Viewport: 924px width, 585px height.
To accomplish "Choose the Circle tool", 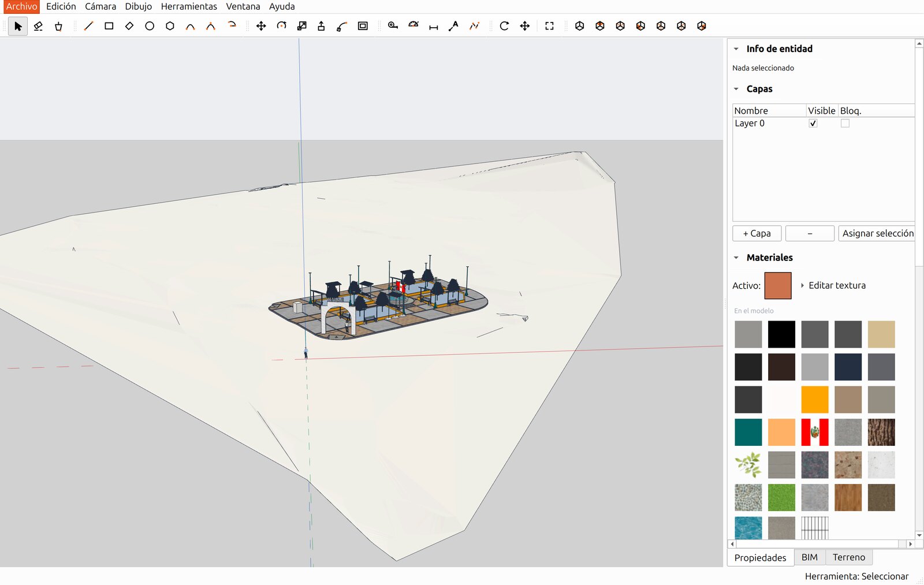I will (x=150, y=26).
